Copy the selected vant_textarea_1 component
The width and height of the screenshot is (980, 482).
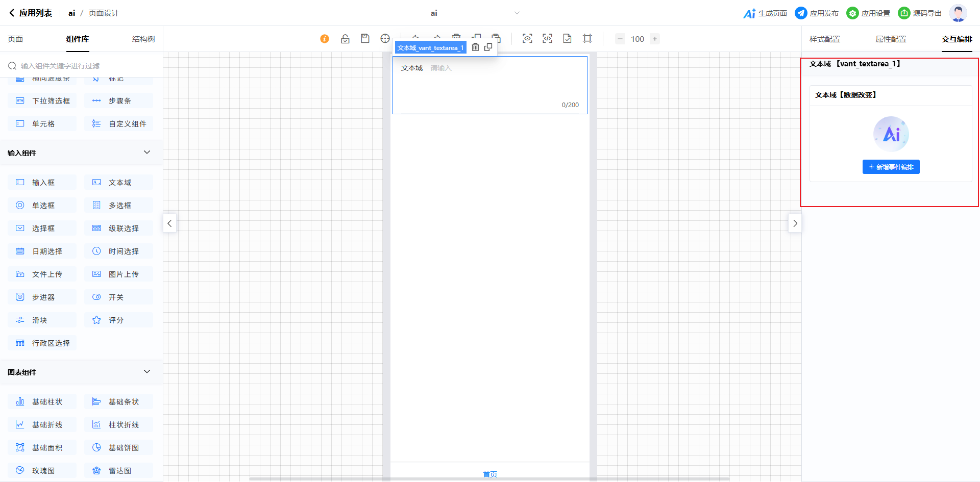488,47
